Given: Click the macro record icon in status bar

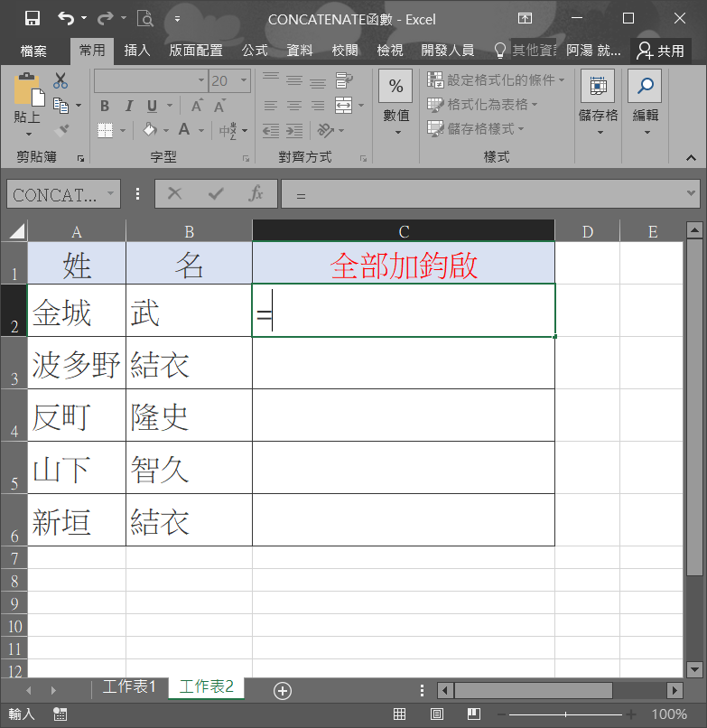Looking at the screenshot, I should pos(60,714).
